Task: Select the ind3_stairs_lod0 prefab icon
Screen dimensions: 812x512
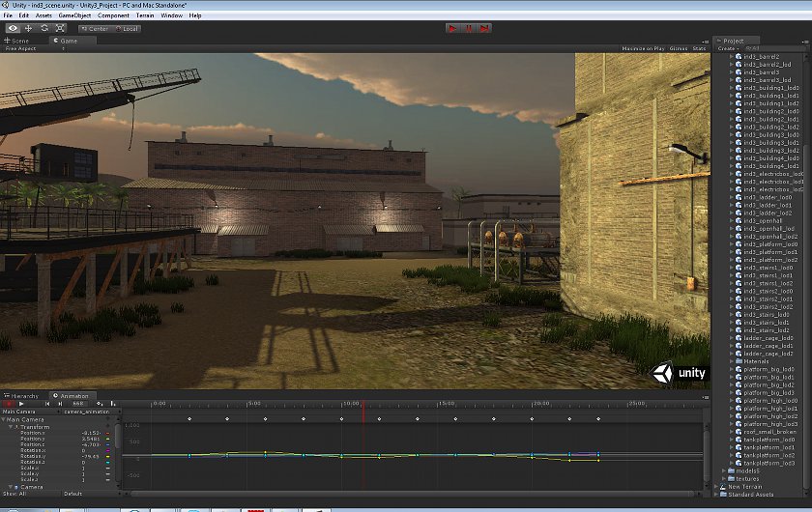Action: [739, 315]
